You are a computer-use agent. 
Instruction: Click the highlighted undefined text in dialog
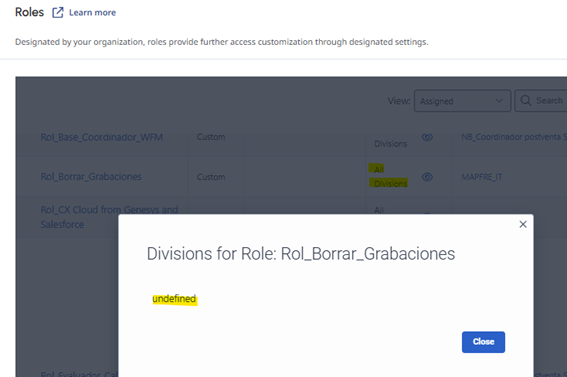tap(174, 299)
